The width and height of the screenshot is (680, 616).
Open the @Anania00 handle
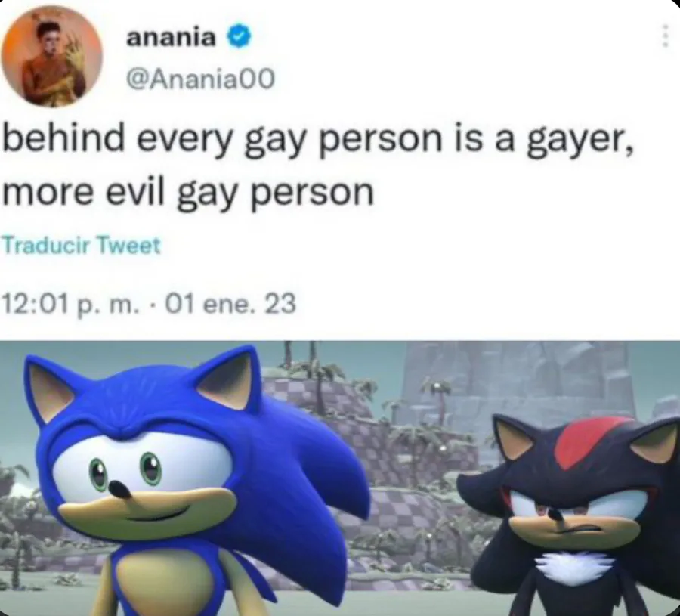tap(200, 79)
